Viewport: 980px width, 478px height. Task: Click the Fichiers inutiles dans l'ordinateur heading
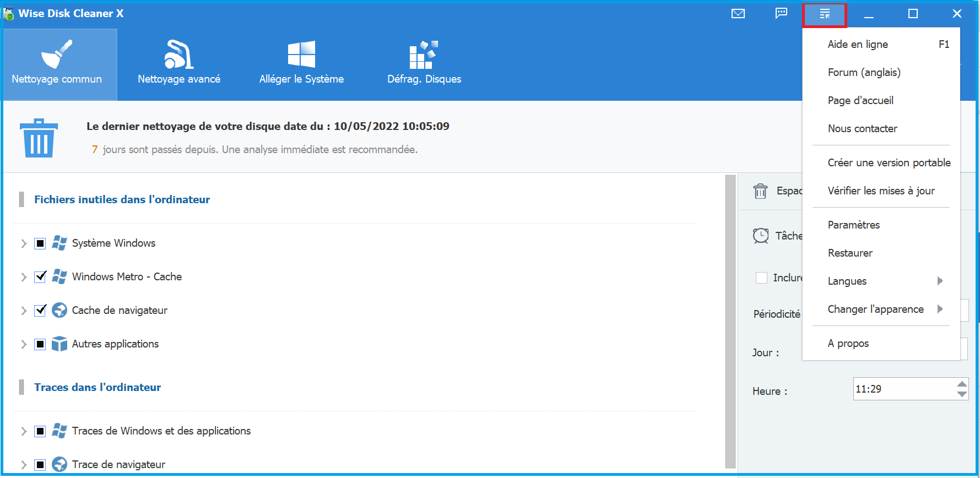[x=122, y=199]
